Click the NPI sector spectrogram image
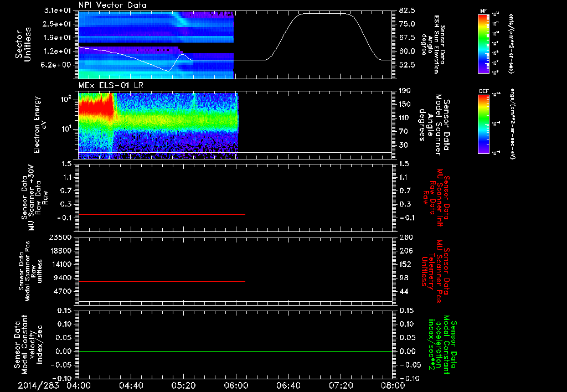The image size is (567, 392). pyautogui.click(x=156, y=45)
